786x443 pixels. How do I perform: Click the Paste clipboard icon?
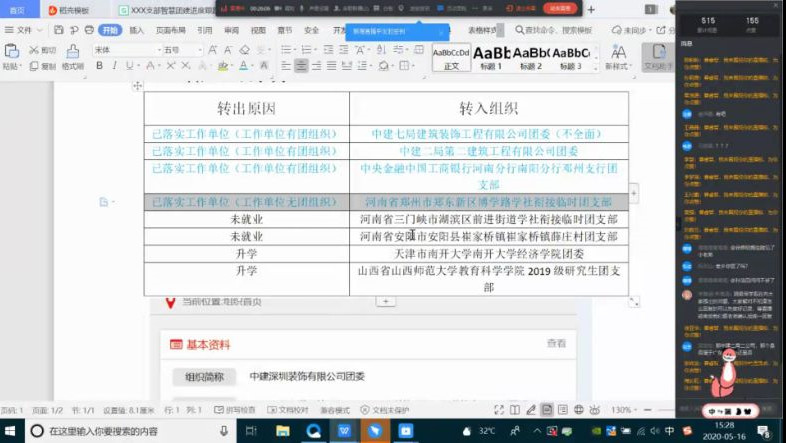point(11,51)
